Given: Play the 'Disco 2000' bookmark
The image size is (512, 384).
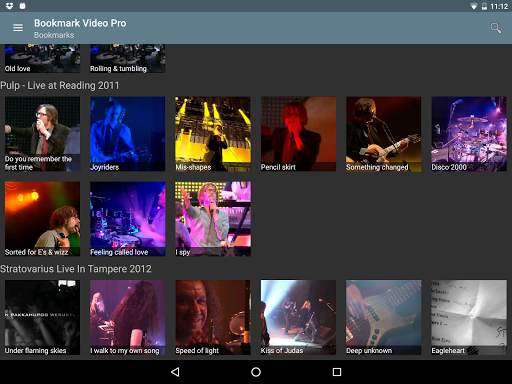Looking at the screenshot, I should pyautogui.click(x=469, y=134).
